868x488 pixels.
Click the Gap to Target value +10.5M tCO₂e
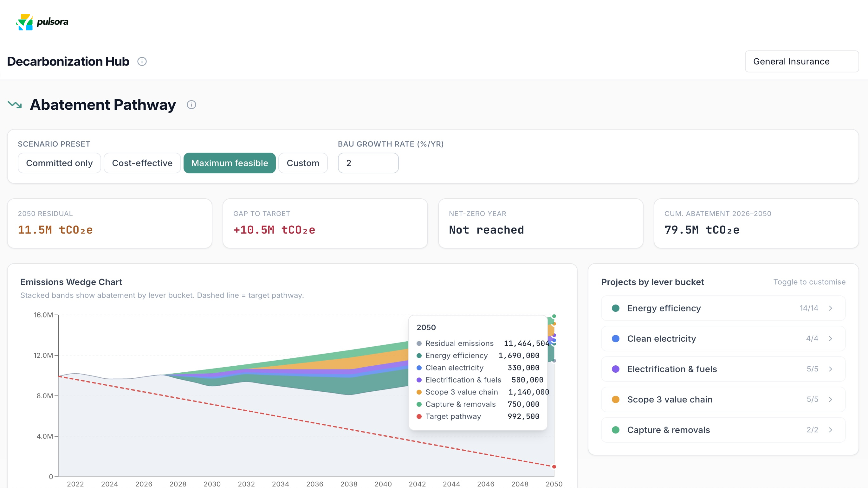[x=274, y=230]
